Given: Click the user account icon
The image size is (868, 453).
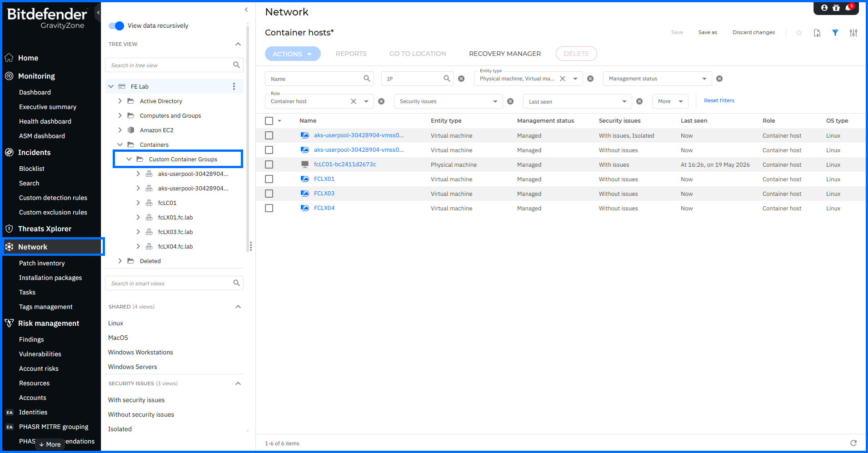Looking at the screenshot, I should coord(824,8).
